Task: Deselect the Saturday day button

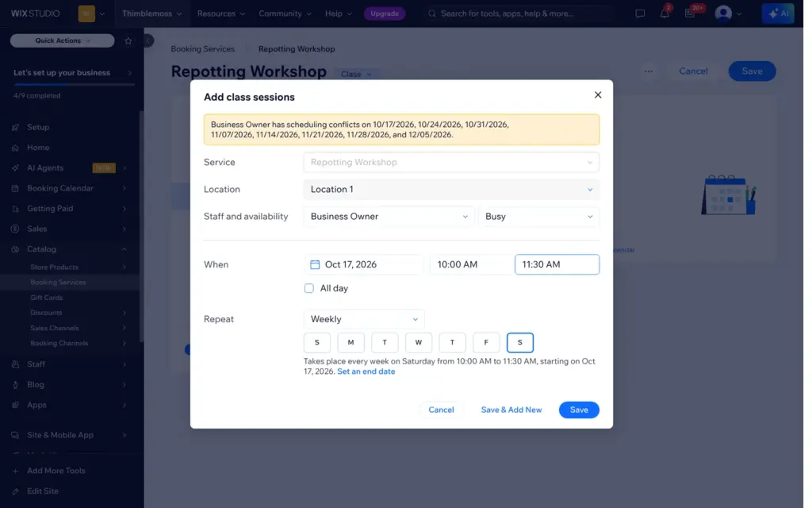Action: click(520, 343)
